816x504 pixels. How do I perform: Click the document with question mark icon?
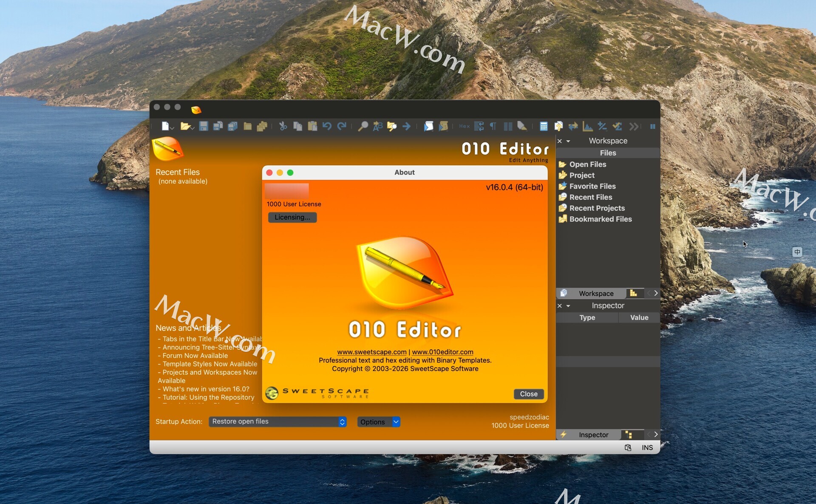558,126
